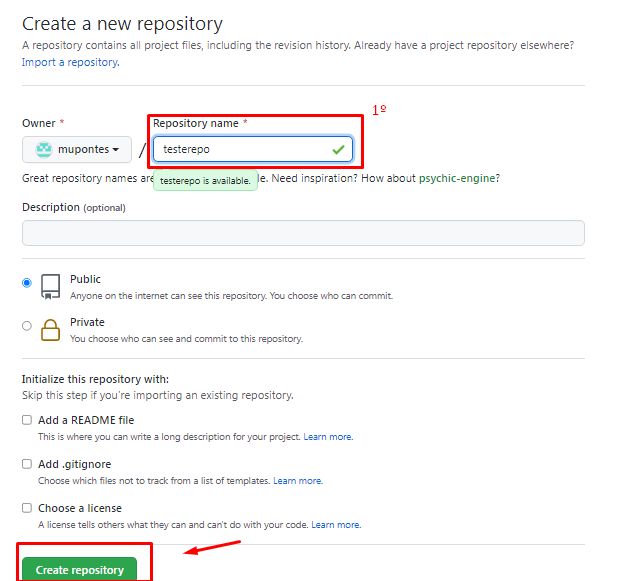Click the Public option label
Screen dimensions: 631x581
click(x=85, y=279)
